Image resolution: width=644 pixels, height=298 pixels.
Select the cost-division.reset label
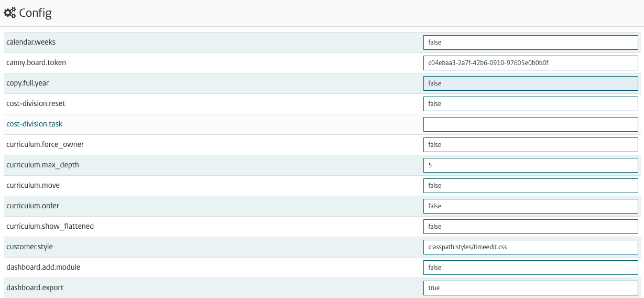click(36, 103)
